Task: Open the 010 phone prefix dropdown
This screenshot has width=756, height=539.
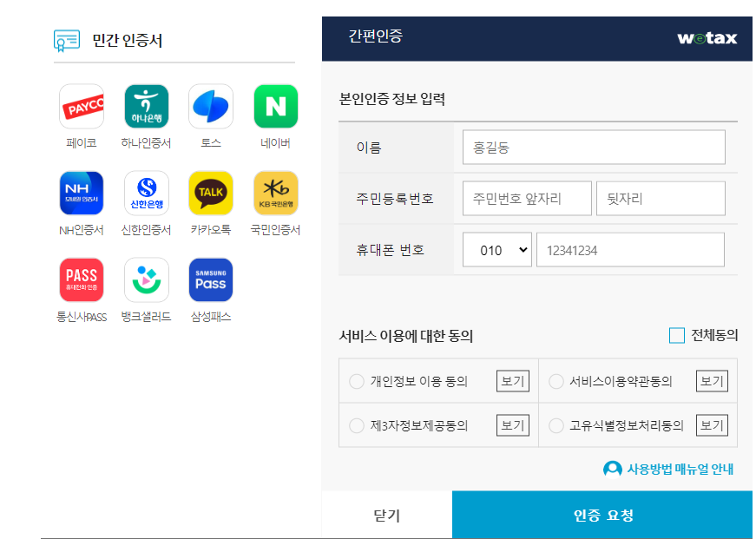Action: [x=497, y=250]
